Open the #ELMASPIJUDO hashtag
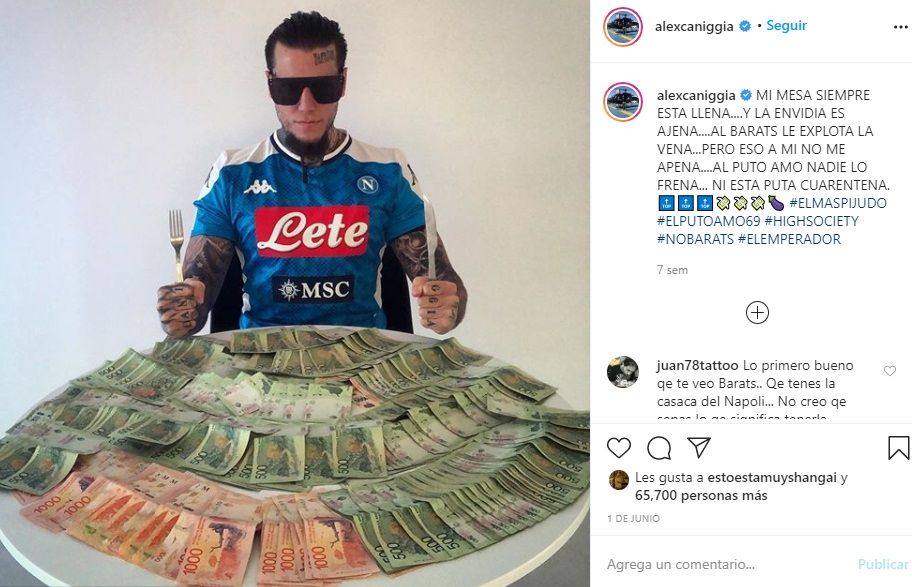912x587 pixels. coord(838,203)
